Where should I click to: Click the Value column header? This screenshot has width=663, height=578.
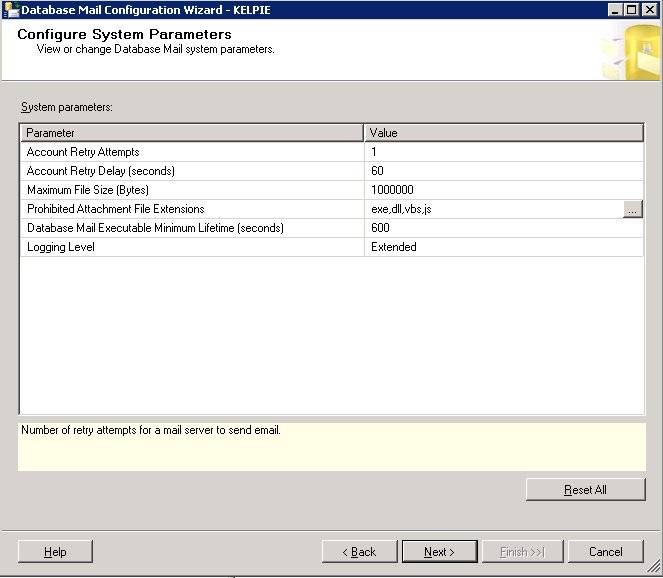[x=504, y=133]
